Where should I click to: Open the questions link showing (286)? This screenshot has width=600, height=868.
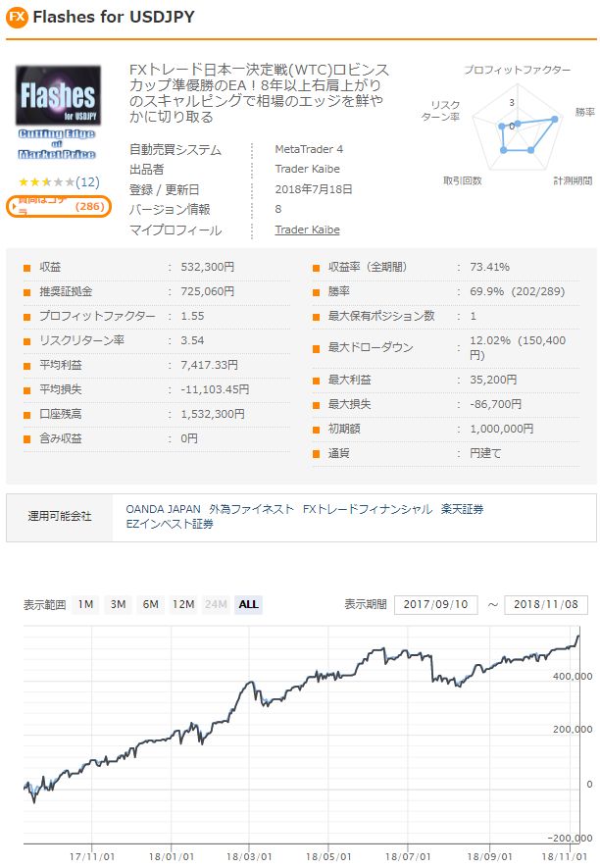coord(59,206)
